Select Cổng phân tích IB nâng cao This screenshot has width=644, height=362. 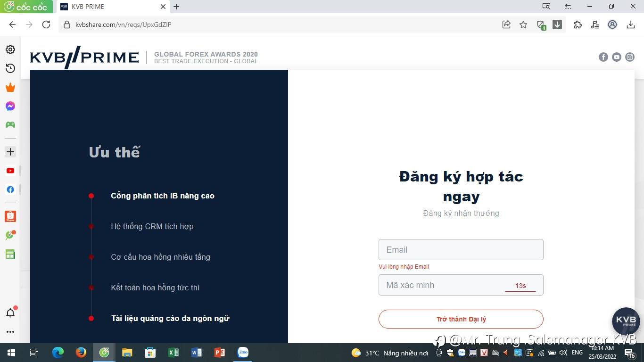click(x=163, y=196)
